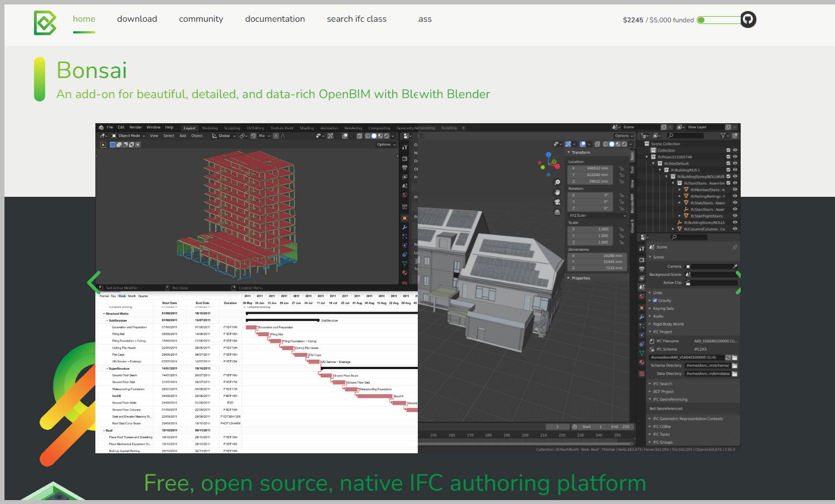Click the hand pan viewport icon
The height and width of the screenshot is (504, 835).
pyautogui.click(x=557, y=192)
